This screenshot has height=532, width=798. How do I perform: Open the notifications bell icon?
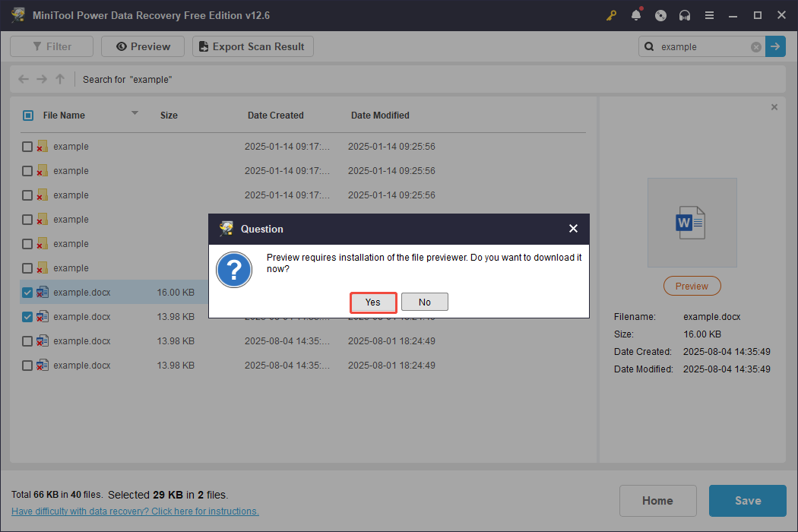(x=636, y=15)
